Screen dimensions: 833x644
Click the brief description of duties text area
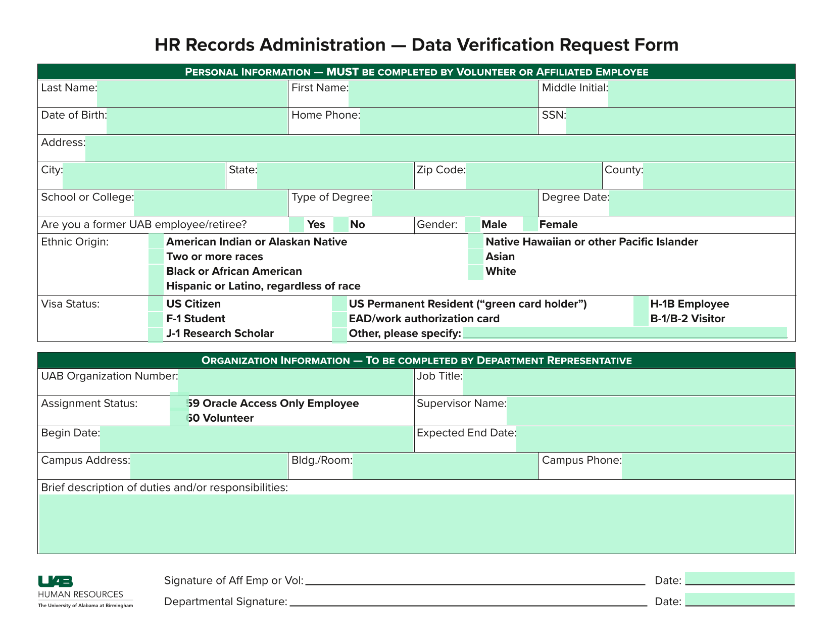point(417,524)
